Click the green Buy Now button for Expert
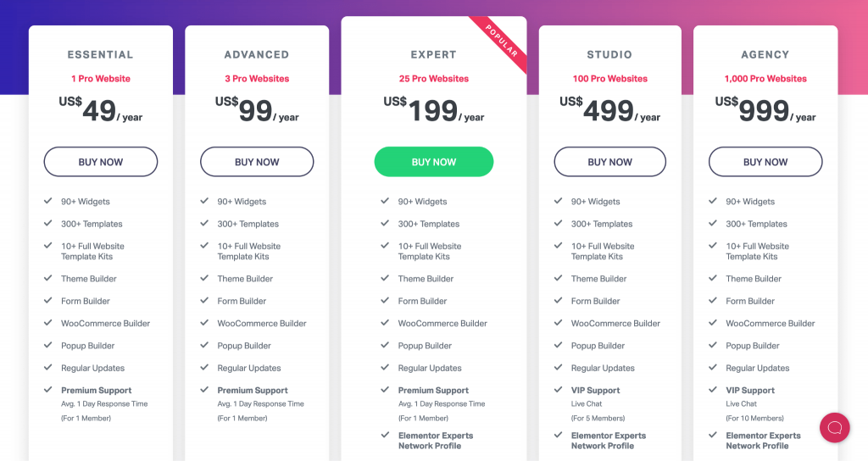 [x=434, y=162]
